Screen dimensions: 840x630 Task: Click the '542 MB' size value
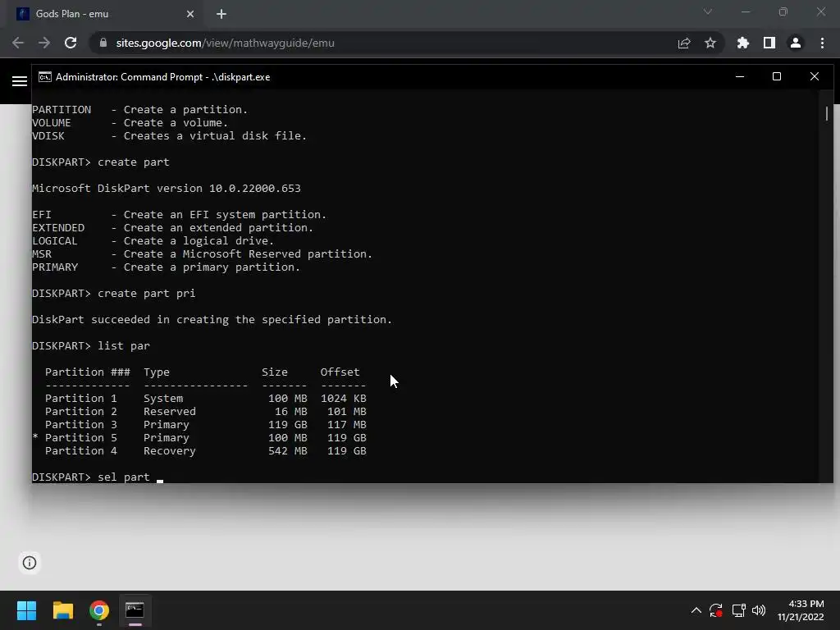point(288,450)
